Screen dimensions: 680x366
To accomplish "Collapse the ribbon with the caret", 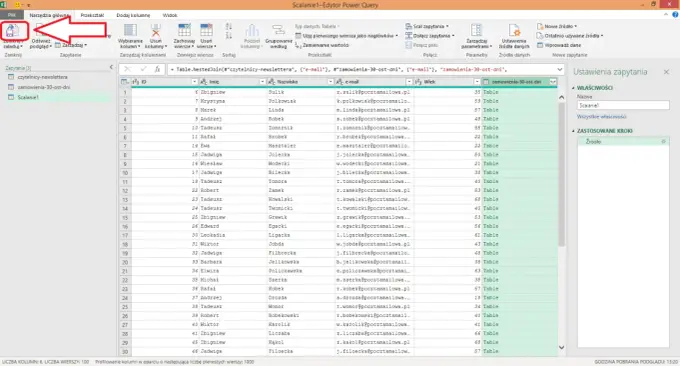I will 666,15.
